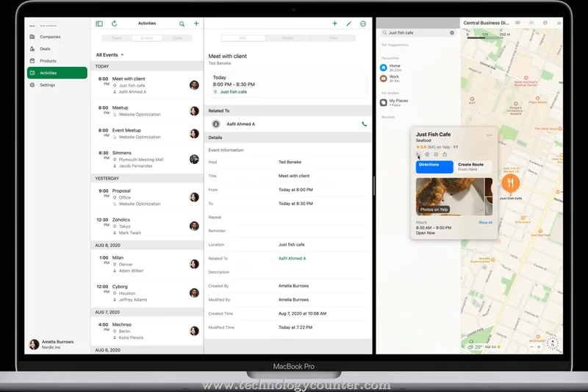Image resolution: width=588 pixels, height=392 pixels.
Task: Delete the event using the minus-circle icon
Action: click(x=363, y=24)
